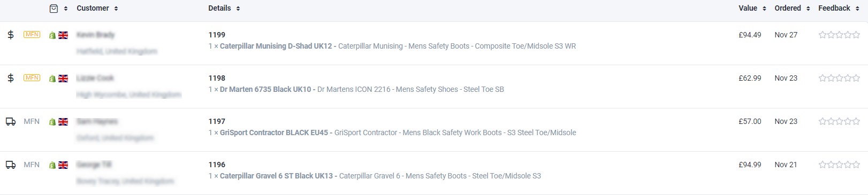
Task: Click the orange MFN badge on order 1198
Action: [x=32, y=78]
